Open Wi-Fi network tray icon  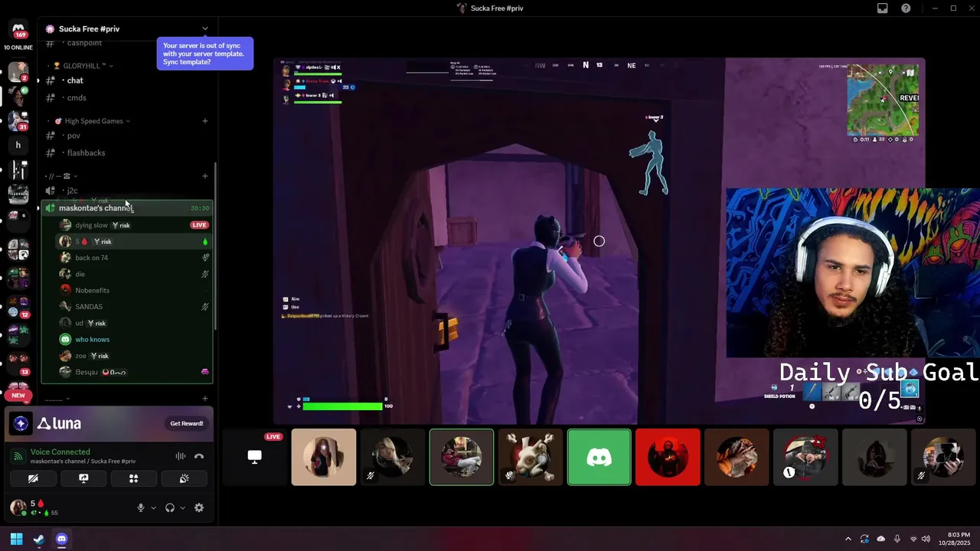click(x=913, y=539)
